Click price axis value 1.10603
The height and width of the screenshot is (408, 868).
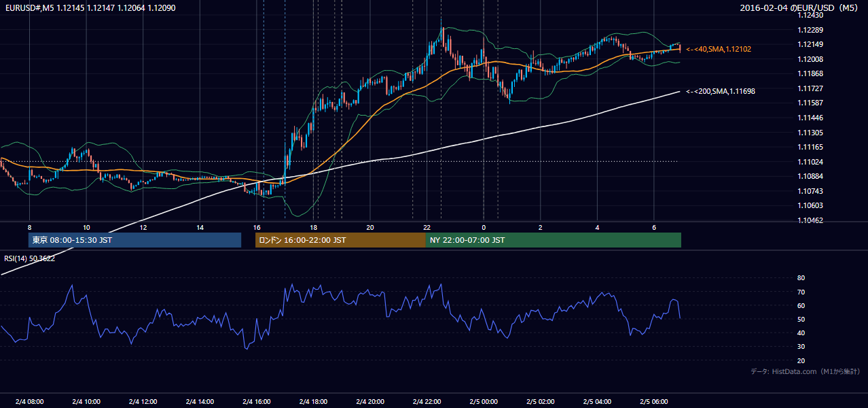(810, 206)
